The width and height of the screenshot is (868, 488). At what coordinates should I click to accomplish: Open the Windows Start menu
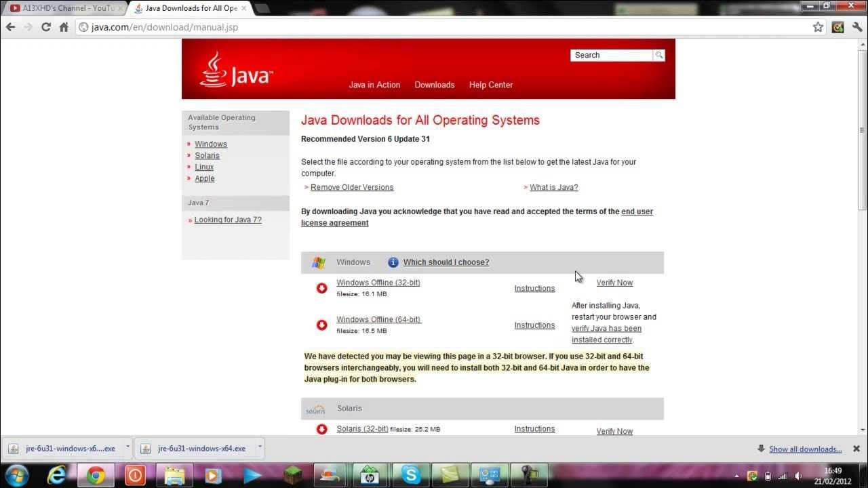16,475
